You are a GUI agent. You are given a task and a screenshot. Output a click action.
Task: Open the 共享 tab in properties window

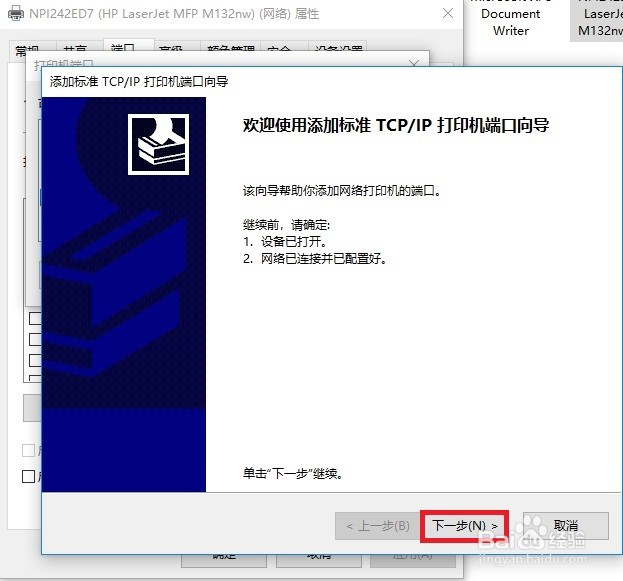[x=79, y=48]
